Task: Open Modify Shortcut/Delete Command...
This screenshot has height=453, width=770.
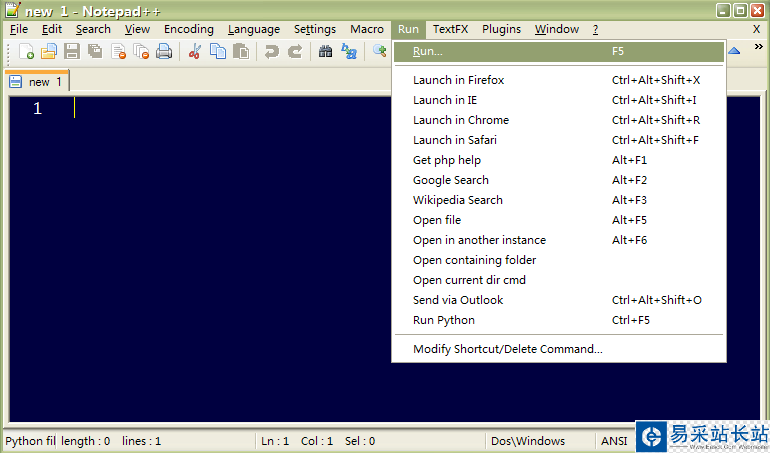Action: click(559, 349)
